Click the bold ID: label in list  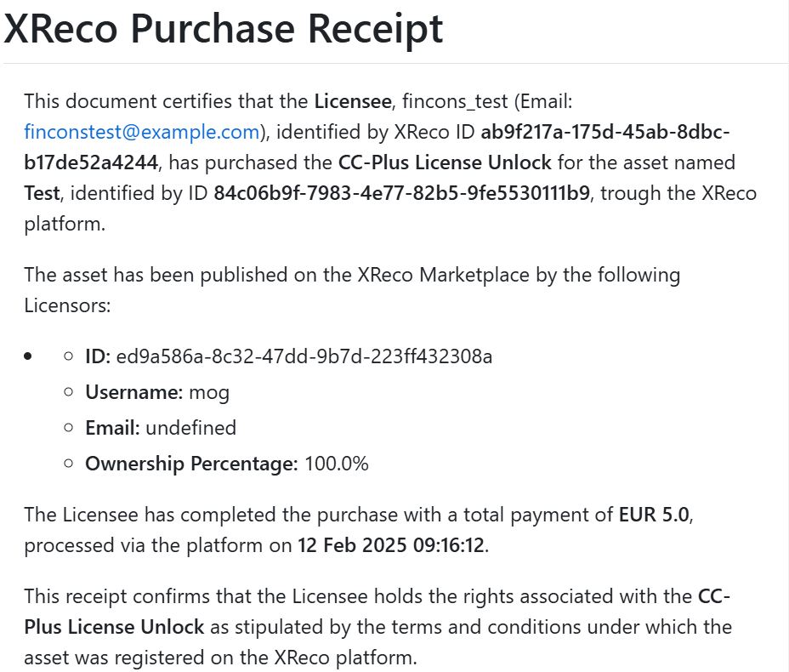[98, 356]
